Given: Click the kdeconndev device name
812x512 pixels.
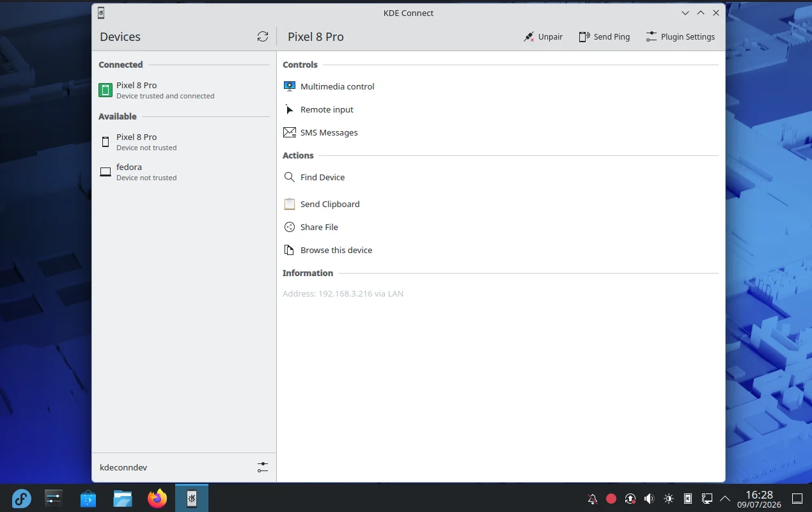Looking at the screenshot, I should point(123,467).
